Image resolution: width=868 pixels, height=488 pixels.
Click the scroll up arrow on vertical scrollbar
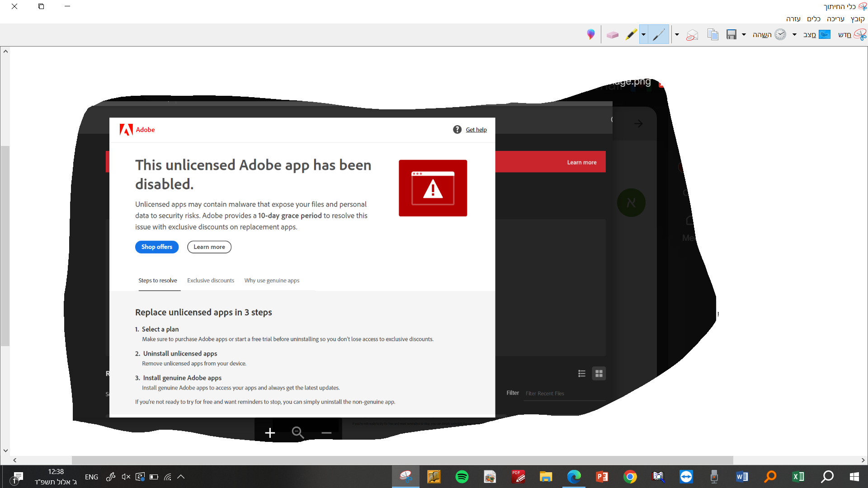point(5,52)
